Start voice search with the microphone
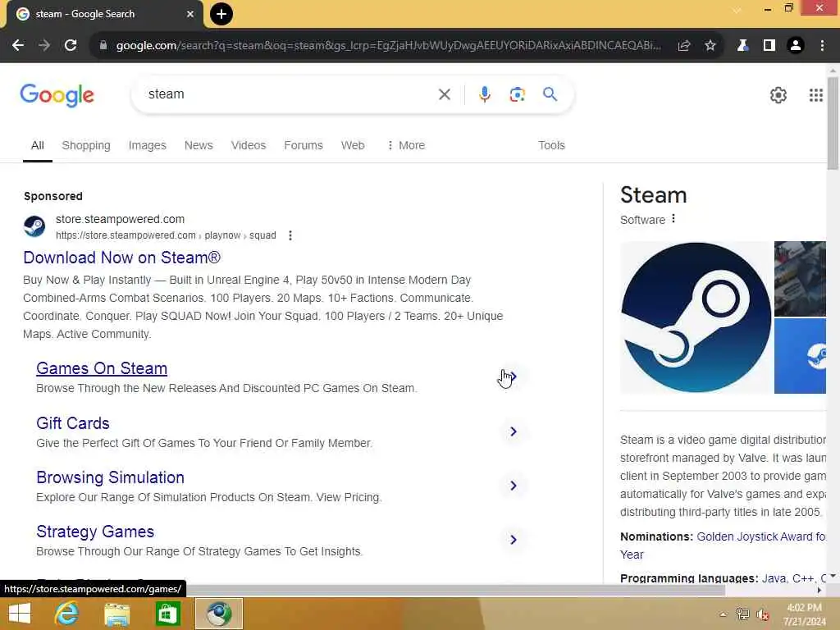Viewport: 840px width, 630px height. pyautogui.click(x=485, y=94)
